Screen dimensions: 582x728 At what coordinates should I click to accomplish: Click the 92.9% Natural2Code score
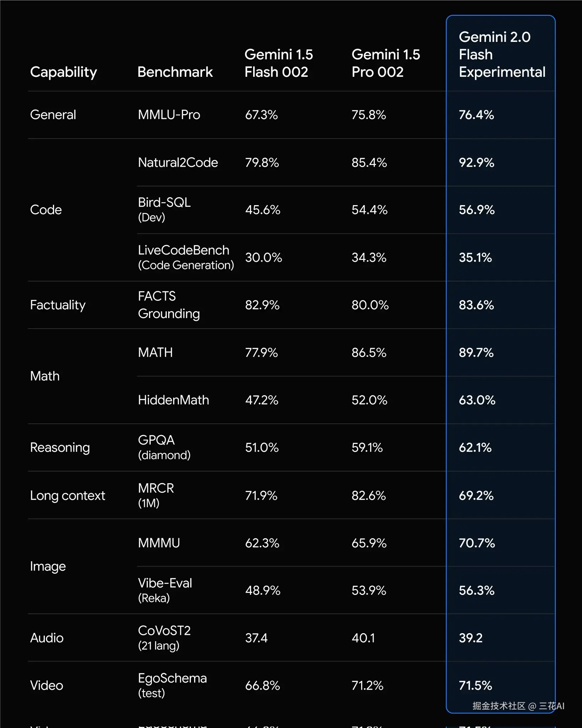coord(476,162)
